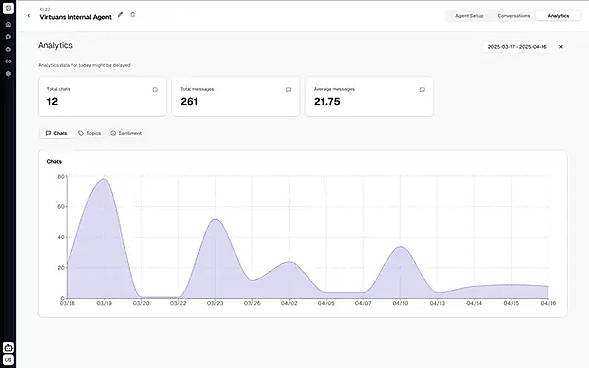
Task: Select the Chats chart tab
Action: coord(56,133)
